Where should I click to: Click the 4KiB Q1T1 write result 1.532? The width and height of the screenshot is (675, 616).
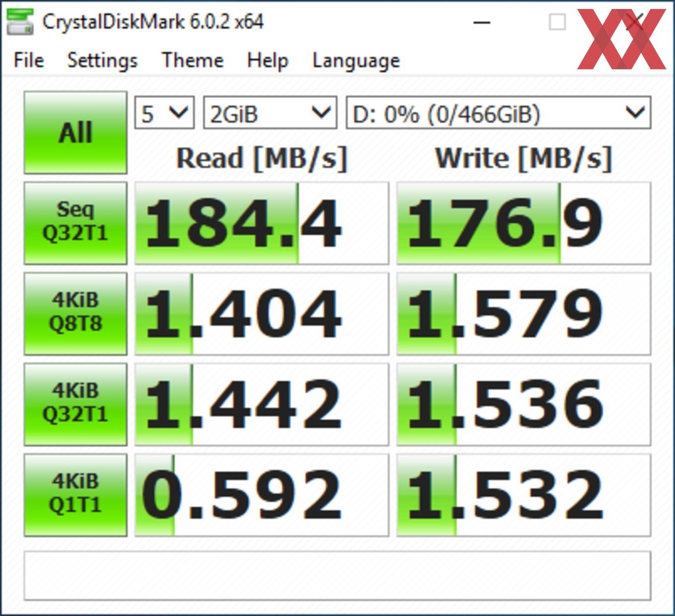coord(524,495)
